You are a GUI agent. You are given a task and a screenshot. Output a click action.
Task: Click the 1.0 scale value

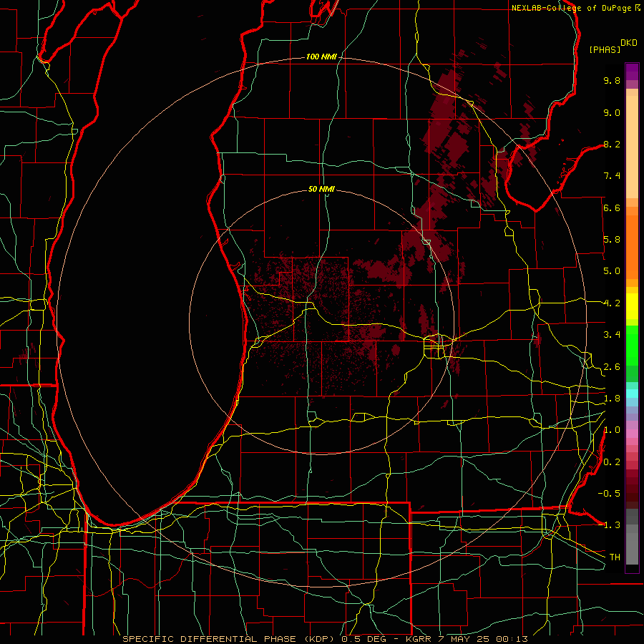[x=612, y=430]
